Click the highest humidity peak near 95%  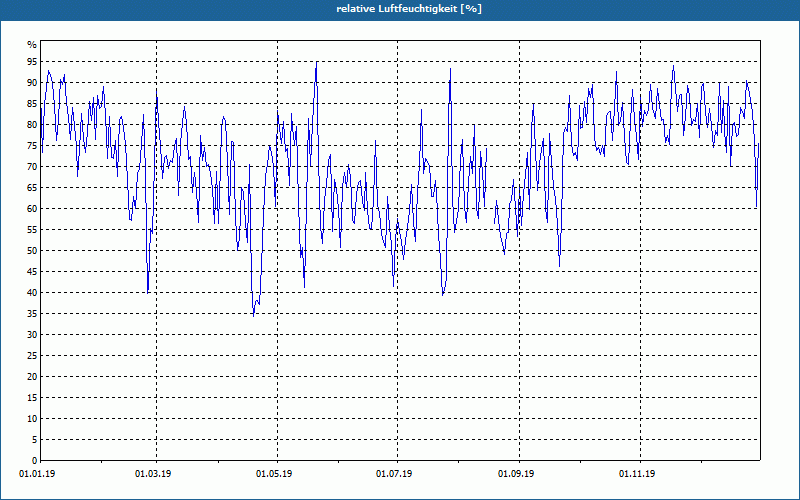coord(316,62)
